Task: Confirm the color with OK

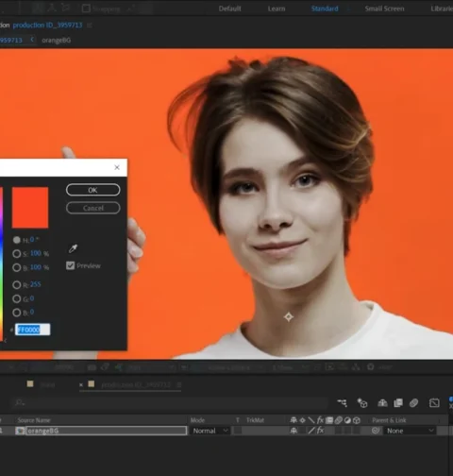Action: tap(92, 190)
